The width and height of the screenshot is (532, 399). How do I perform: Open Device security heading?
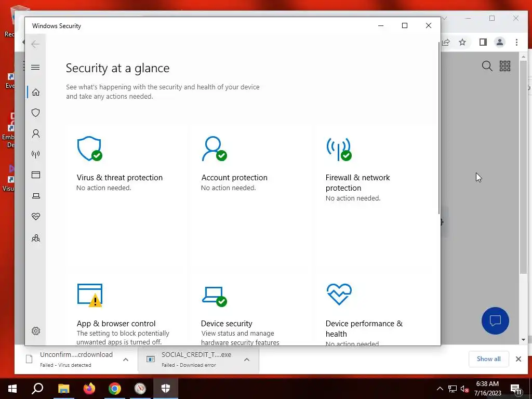(227, 323)
